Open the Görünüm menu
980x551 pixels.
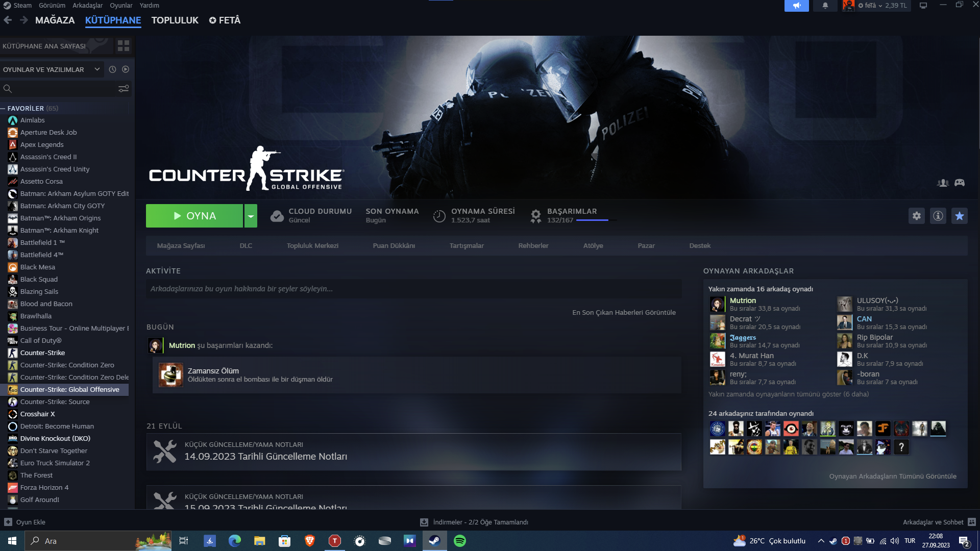point(52,6)
